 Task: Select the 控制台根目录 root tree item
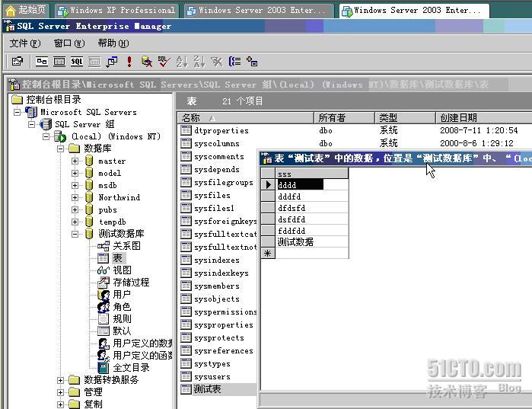pyautogui.click(x=53, y=100)
